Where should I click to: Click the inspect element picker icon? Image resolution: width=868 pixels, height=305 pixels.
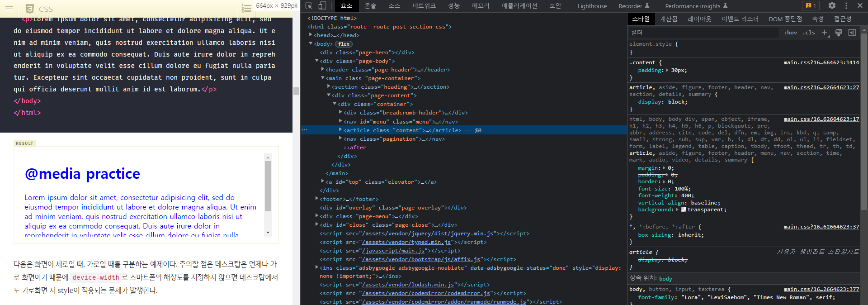309,6
